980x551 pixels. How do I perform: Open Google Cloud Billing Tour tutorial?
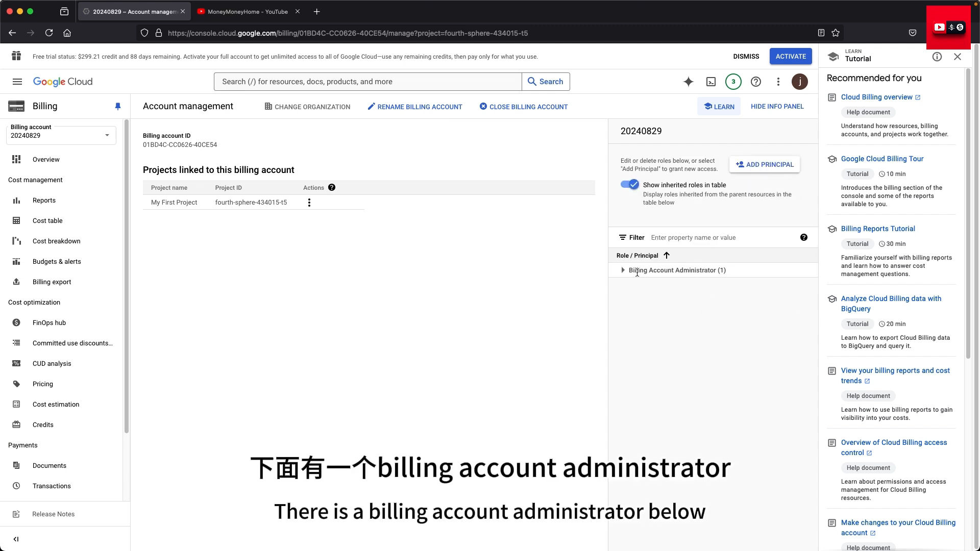[x=882, y=159]
